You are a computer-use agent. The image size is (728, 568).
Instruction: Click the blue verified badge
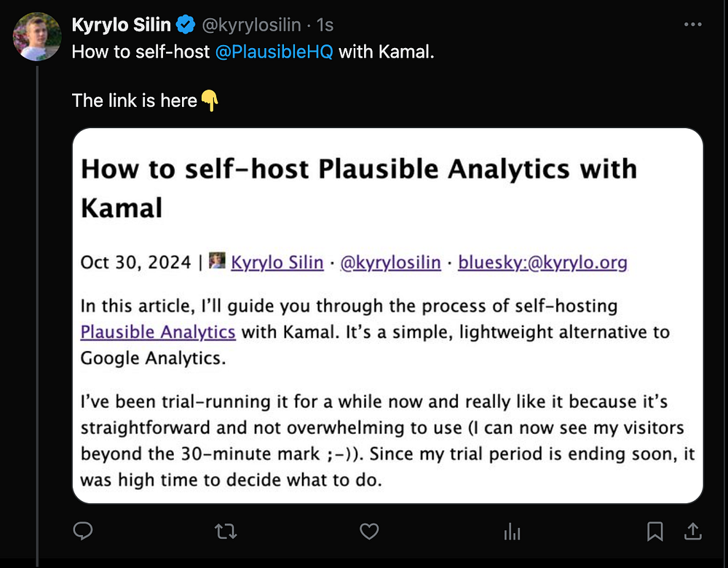[x=186, y=25]
